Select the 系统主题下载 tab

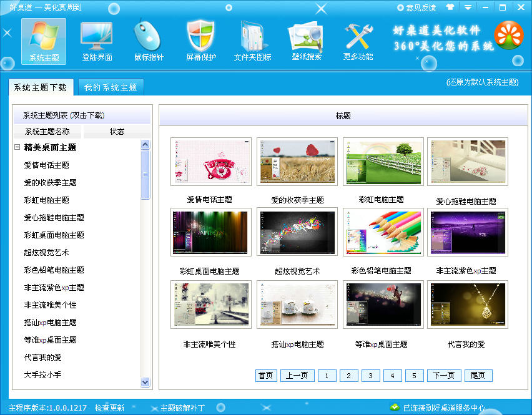[x=40, y=87]
